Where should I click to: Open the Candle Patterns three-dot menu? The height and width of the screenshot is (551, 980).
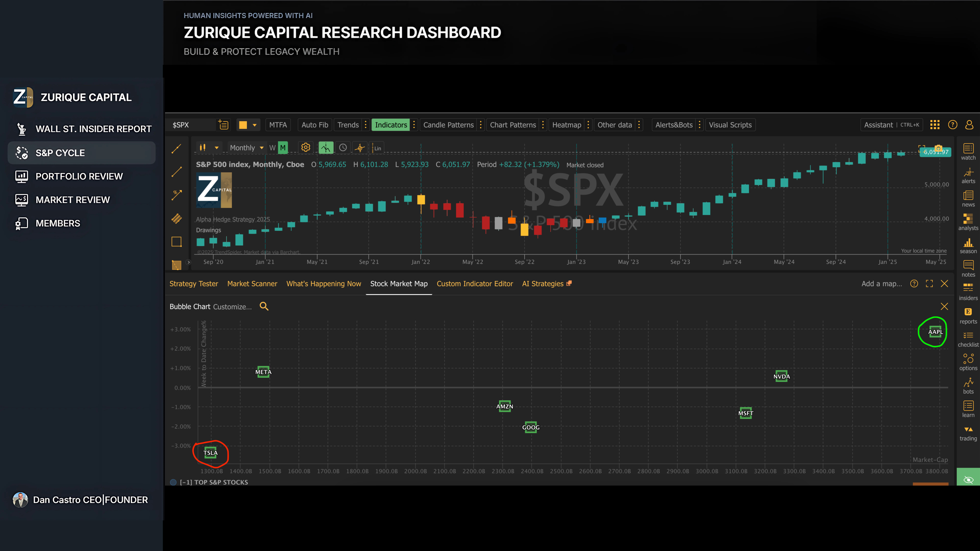(481, 125)
